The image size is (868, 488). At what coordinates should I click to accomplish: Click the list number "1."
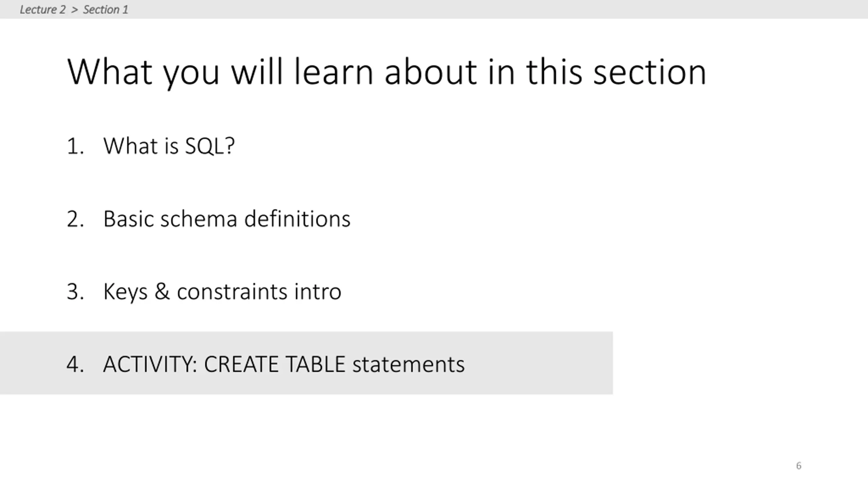click(x=75, y=146)
